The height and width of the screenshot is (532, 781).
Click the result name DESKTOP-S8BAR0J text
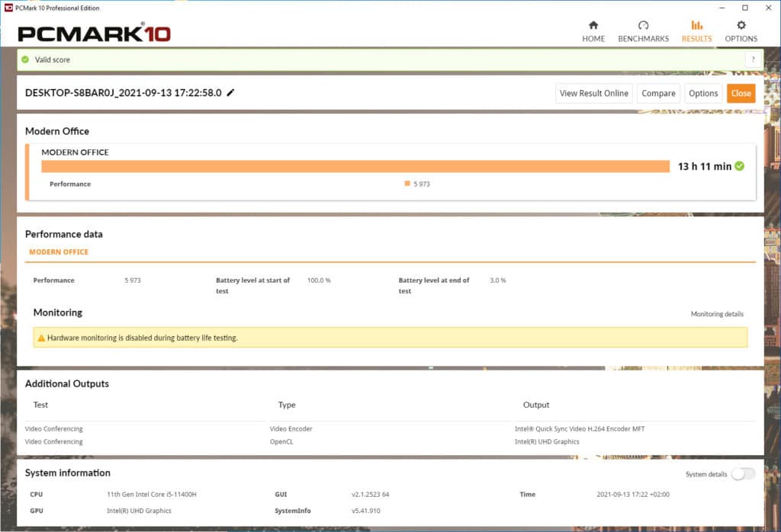124,93
